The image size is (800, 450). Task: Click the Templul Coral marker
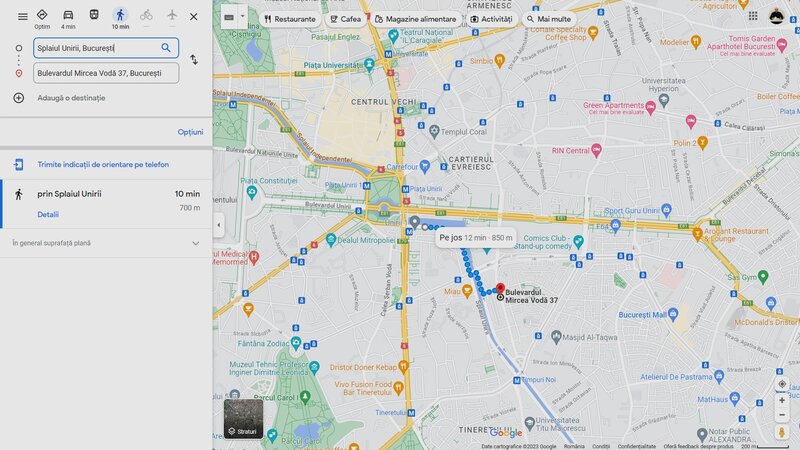[x=434, y=131]
